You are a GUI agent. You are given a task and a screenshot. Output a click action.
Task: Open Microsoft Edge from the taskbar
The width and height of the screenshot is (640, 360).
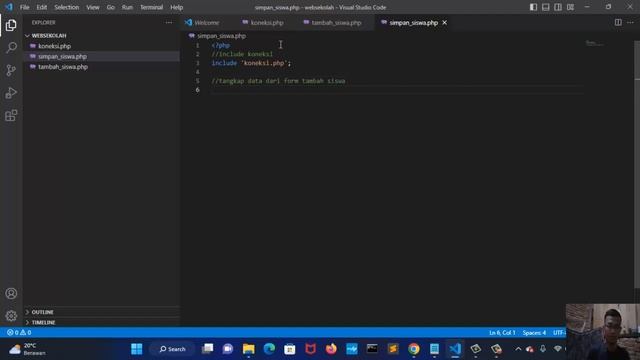pos(269,349)
